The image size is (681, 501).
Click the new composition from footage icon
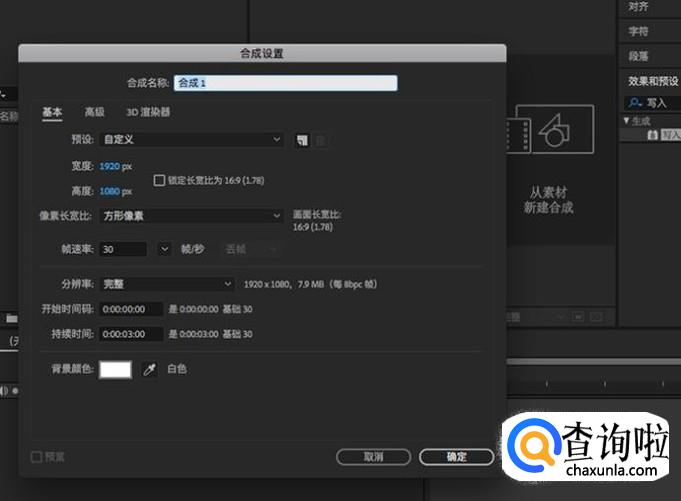tap(550, 129)
